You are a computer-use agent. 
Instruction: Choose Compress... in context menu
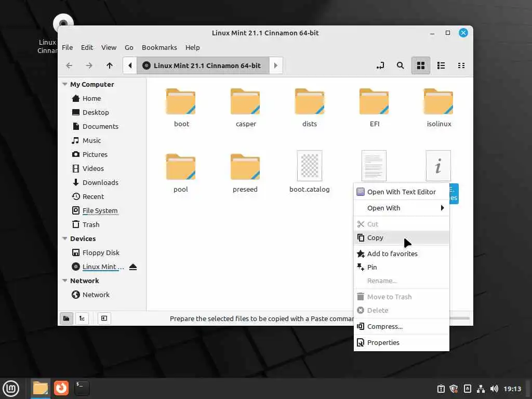pos(402,326)
